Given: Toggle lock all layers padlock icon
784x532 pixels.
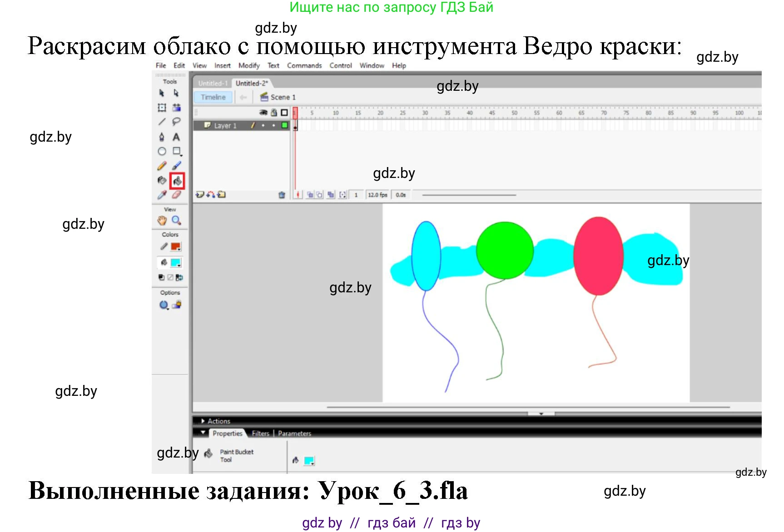Looking at the screenshot, I should [273, 113].
